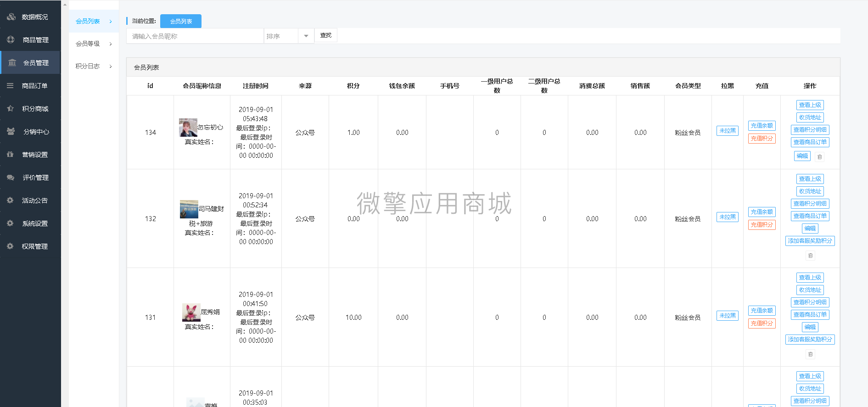Click 查看积分明细 for member 132
Image resolution: width=868 pixels, height=407 pixels.
810,204
